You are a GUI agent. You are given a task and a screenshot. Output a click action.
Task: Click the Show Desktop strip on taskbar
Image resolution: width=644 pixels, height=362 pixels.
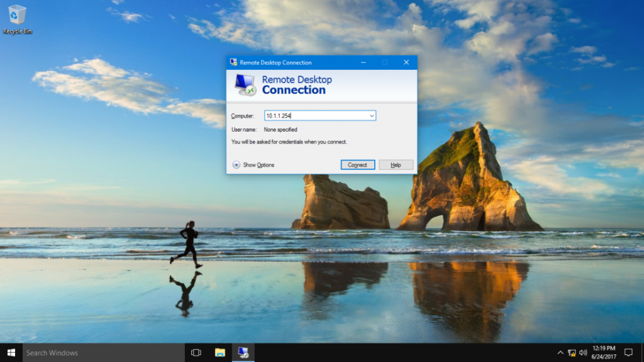click(x=642, y=353)
